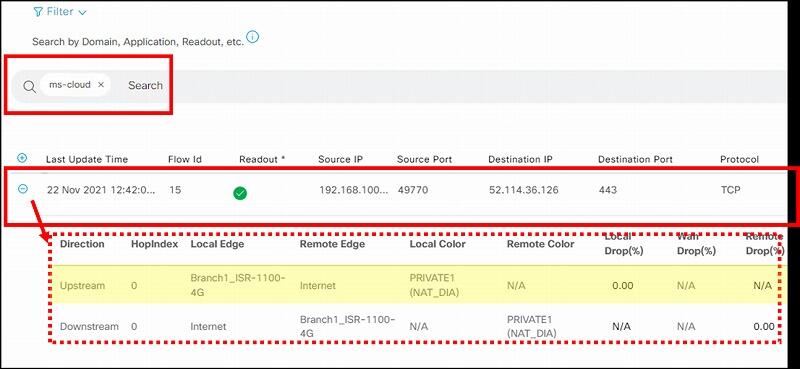Screen dimensions: 800x369
Task: Click destination IP 52.114.36.126
Action: pyautogui.click(x=523, y=190)
